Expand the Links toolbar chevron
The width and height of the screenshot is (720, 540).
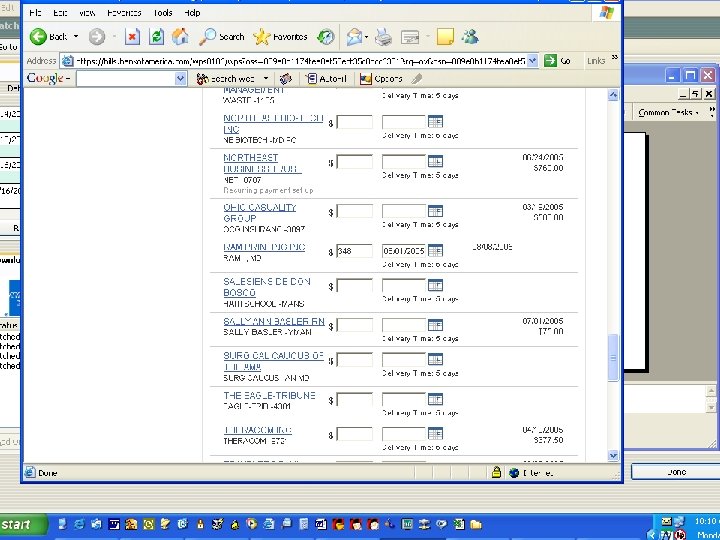coord(615,58)
